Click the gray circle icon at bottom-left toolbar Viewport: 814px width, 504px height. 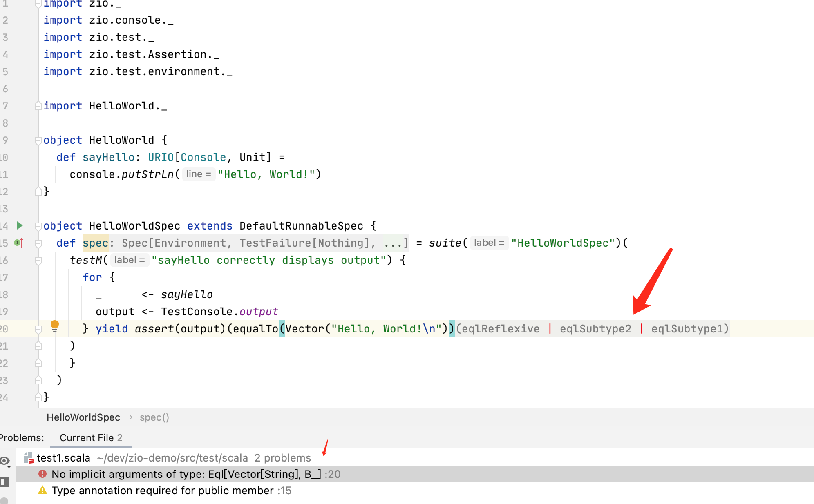5,501
